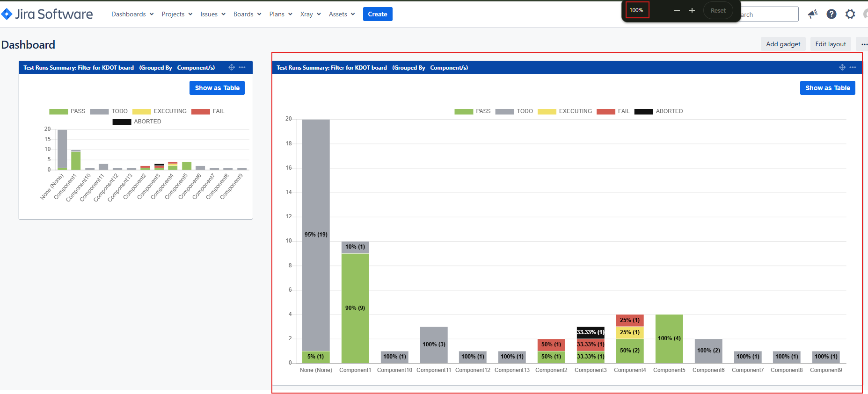
Task: Expand the Xray dropdown
Action: tap(310, 14)
